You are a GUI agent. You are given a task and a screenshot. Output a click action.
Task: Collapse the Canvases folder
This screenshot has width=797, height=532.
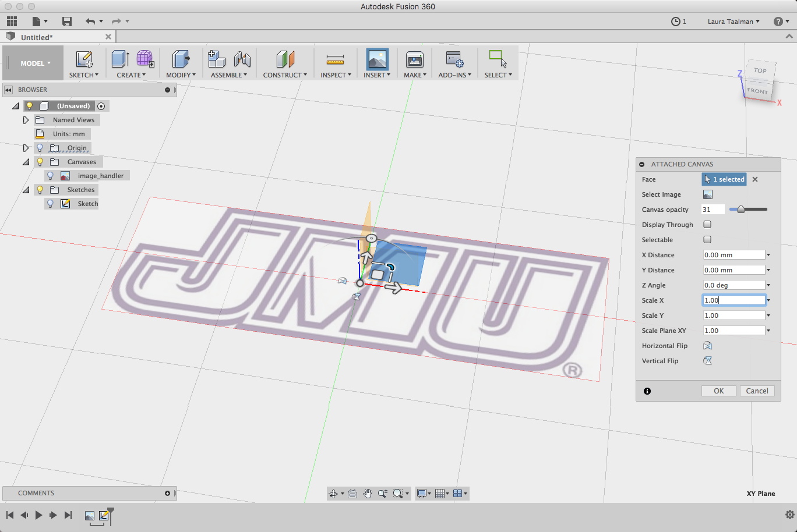pos(26,162)
